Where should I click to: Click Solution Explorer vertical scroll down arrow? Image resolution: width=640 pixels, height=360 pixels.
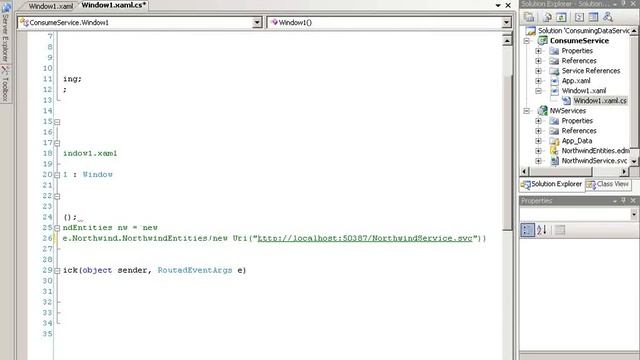[x=634, y=161]
